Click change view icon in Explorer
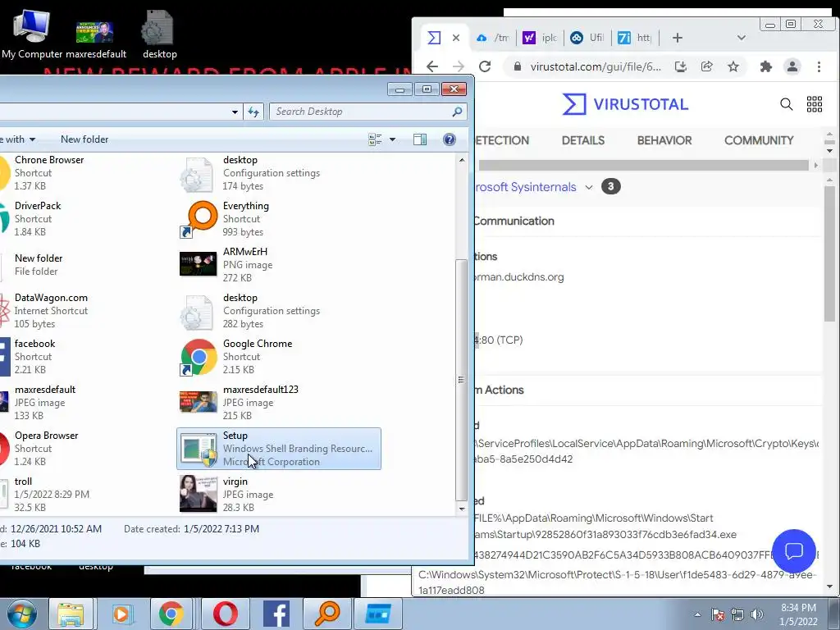The height and width of the screenshot is (630, 840). tap(375, 139)
